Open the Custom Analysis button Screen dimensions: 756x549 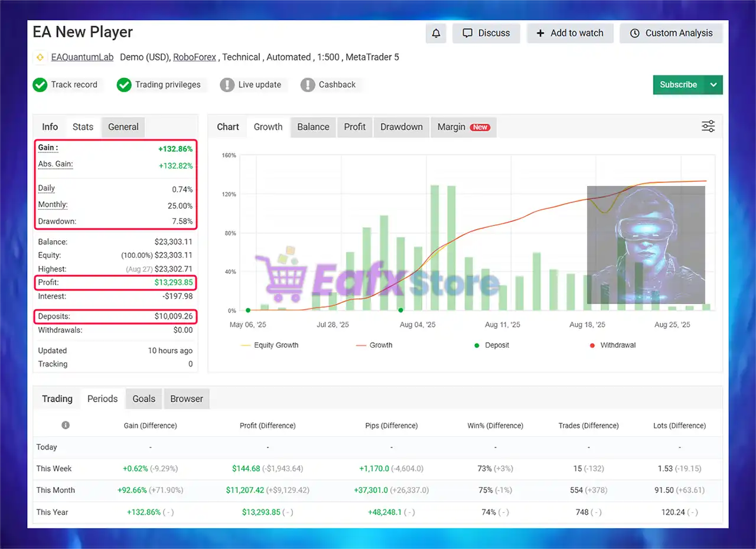[x=671, y=33]
